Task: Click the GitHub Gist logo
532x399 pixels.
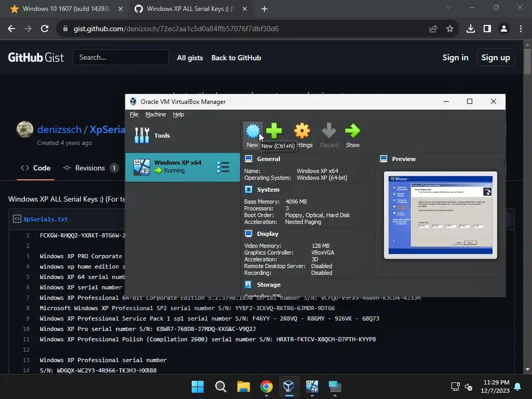Action: [x=36, y=57]
